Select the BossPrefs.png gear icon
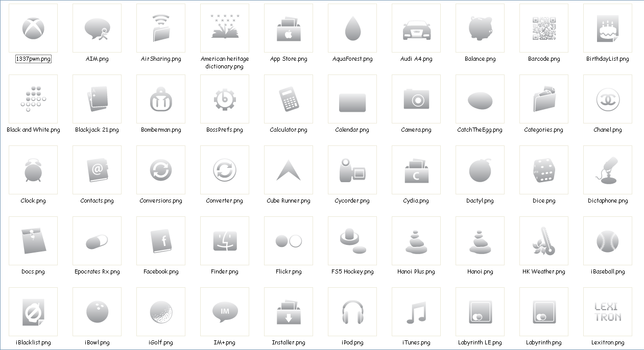Image resolution: width=644 pixels, height=350 pixels. tap(225, 99)
